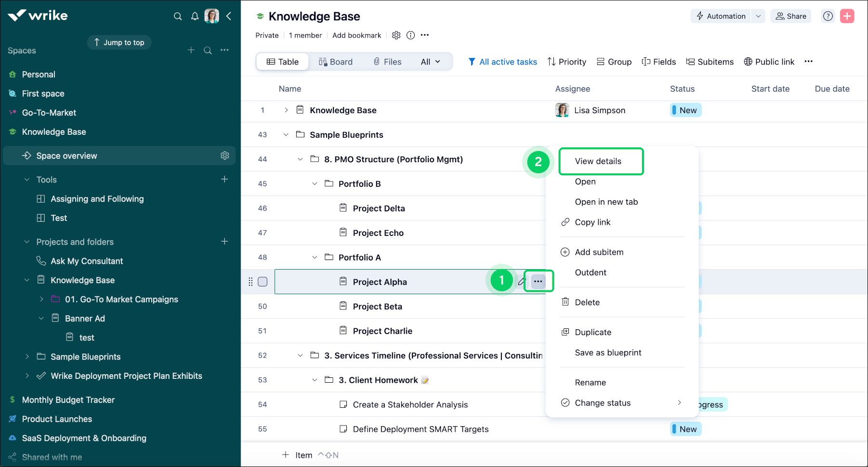Open the help question mark icon
868x467 pixels.
[828, 16]
